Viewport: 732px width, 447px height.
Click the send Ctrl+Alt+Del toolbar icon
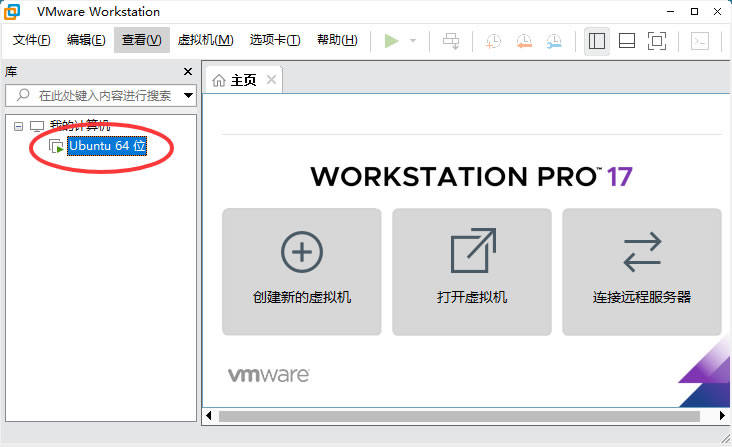(451, 41)
